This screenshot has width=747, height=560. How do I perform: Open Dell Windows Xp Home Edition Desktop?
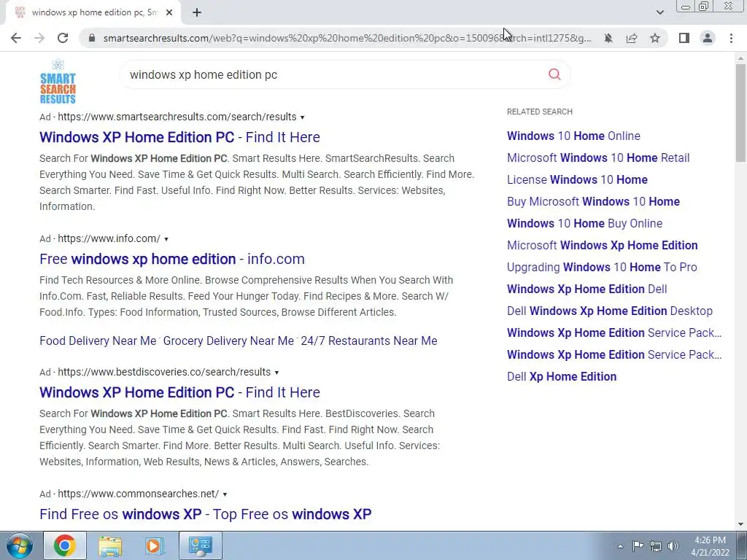[x=610, y=311]
